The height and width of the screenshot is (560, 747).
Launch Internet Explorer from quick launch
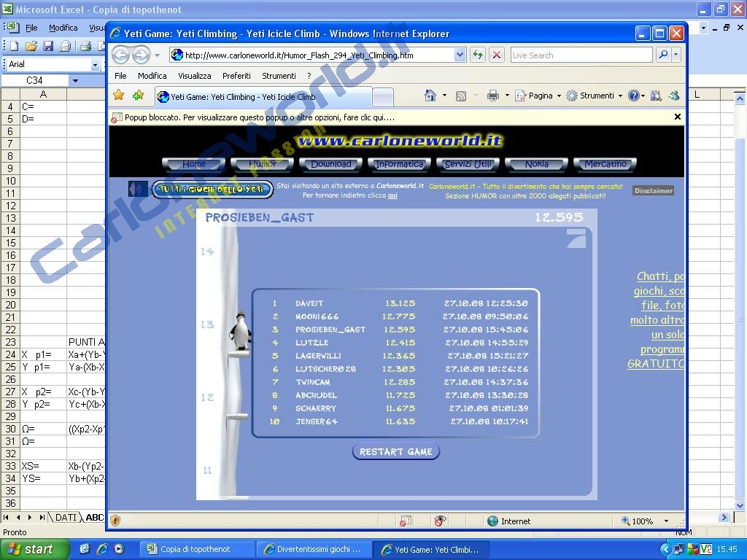point(102,549)
